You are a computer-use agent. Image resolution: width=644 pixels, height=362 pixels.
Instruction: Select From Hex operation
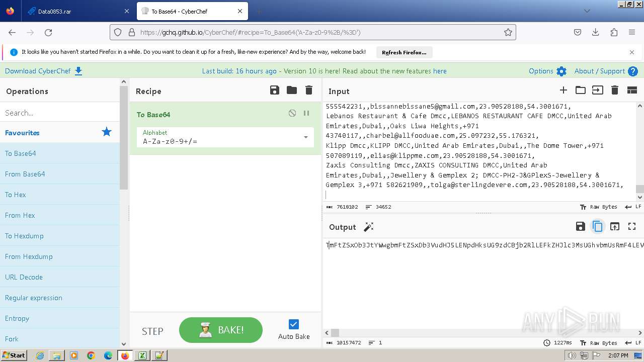[60, 215]
